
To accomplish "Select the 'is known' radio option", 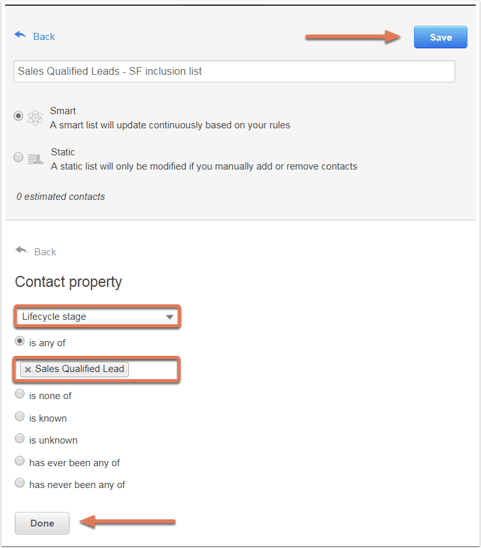I will [20, 416].
